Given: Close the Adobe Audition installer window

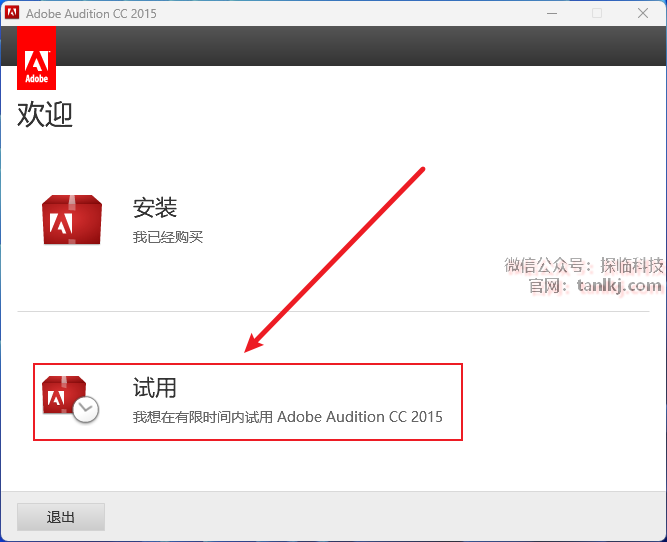Looking at the screenshot, I should [x=643, y=13].
